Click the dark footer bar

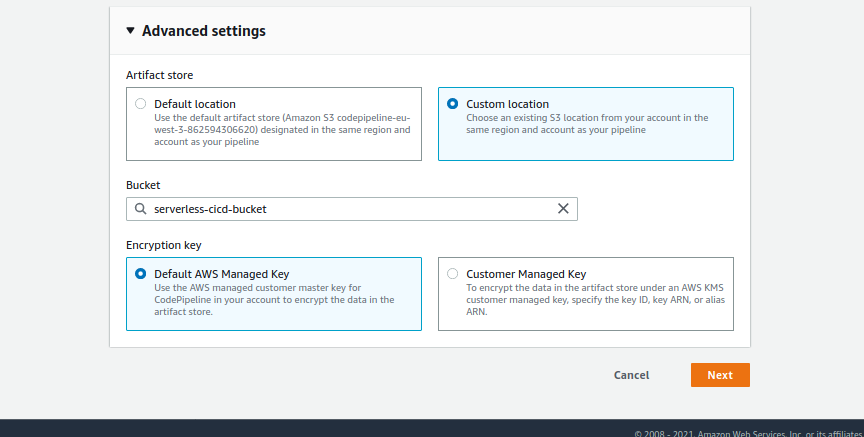[x=300, y=428]
